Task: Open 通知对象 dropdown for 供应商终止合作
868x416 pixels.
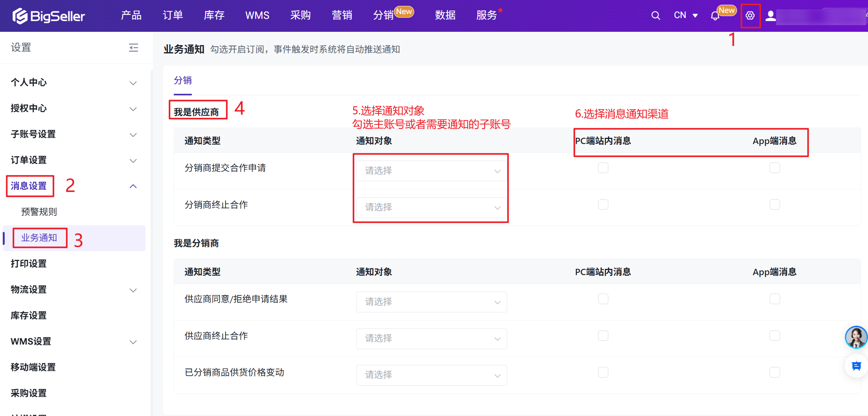Action: coord(431,338)
